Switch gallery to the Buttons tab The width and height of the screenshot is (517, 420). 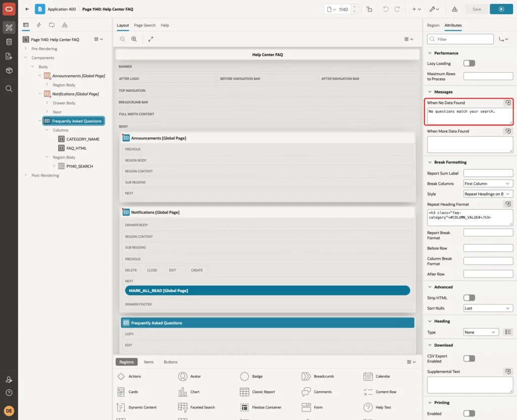pyautogui.click(x=171, y=362)
